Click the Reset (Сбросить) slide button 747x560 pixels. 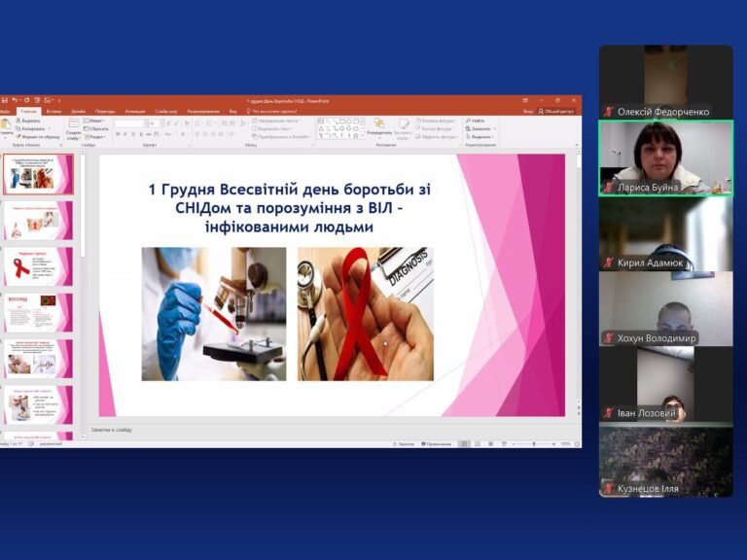[x=97, y=128]
